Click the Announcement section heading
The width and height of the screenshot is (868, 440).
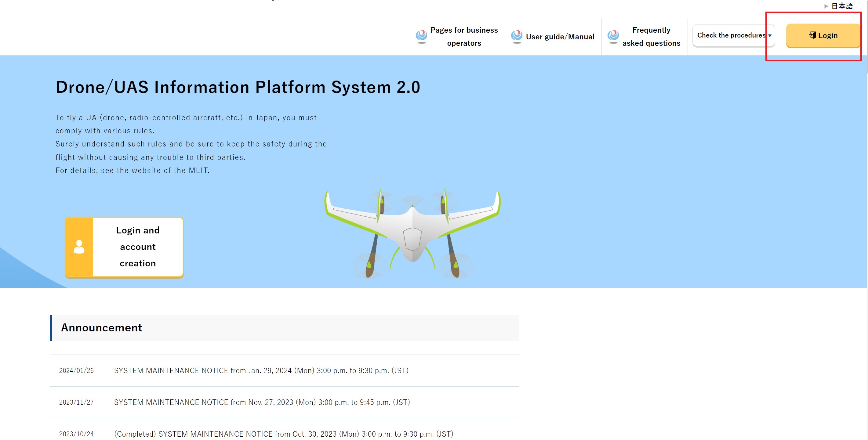pyautogui.click(x=101, y=328)
